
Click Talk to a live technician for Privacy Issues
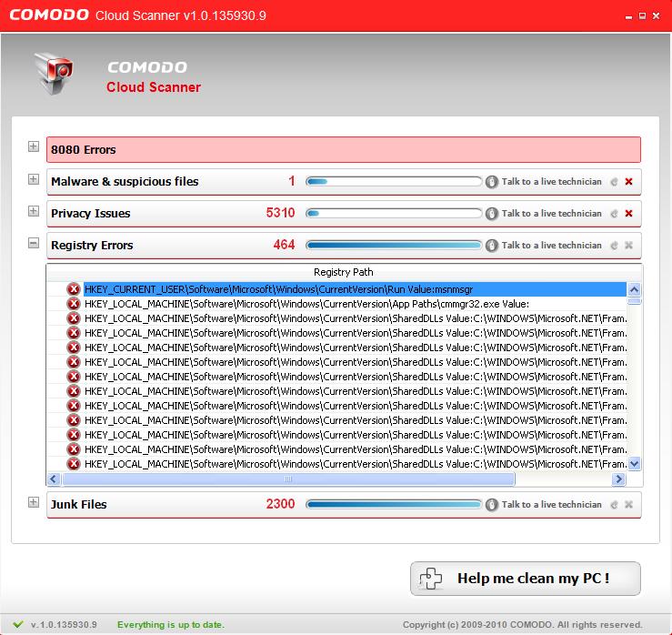[x=551, y=214]
